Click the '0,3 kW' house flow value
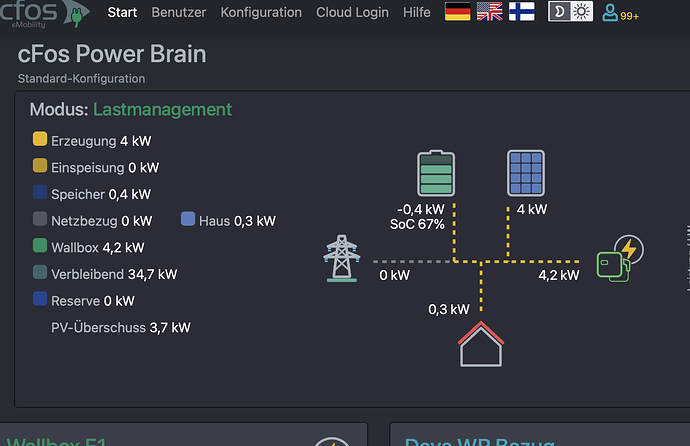 tap(449, 309)
